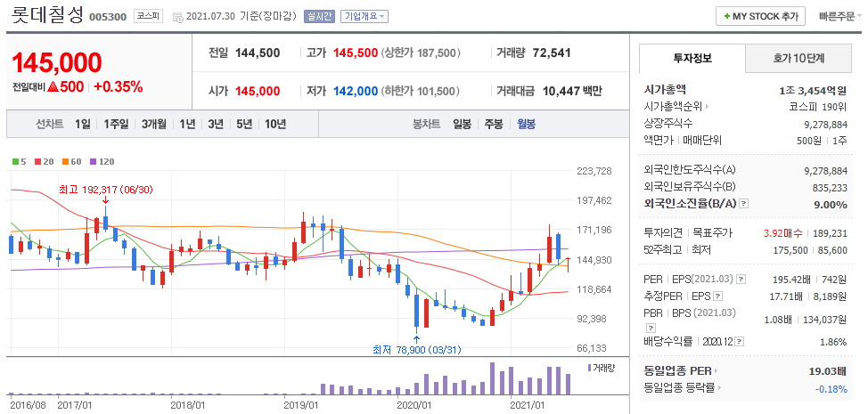Click the stock code 005300

coord(109,17)
